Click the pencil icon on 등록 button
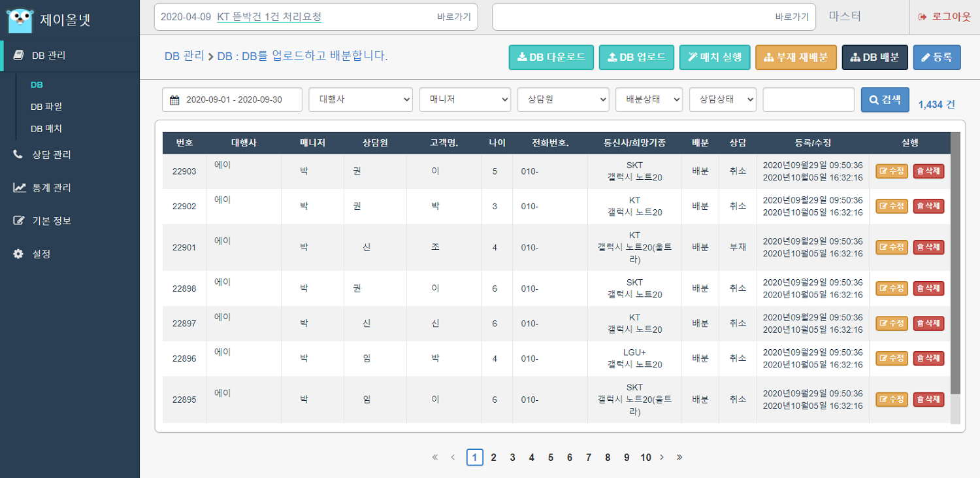Image resolution: width=980 pixels, height=478 pixels. point(925,58)
